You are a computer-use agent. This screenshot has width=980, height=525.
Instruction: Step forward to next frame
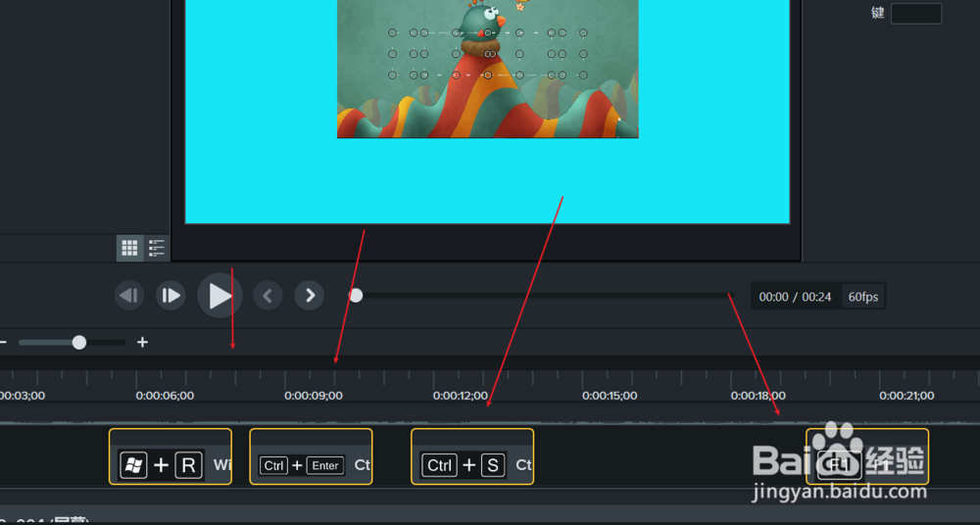pos(171,296)
